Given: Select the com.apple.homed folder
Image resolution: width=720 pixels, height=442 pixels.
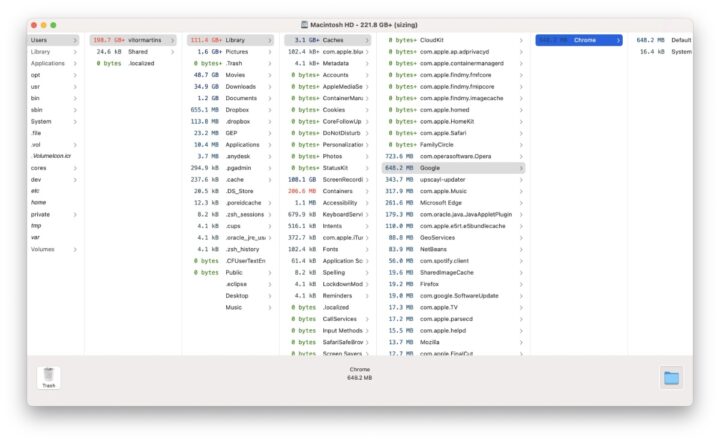Looking at the screenshot, I should click(x=454, y=110).
